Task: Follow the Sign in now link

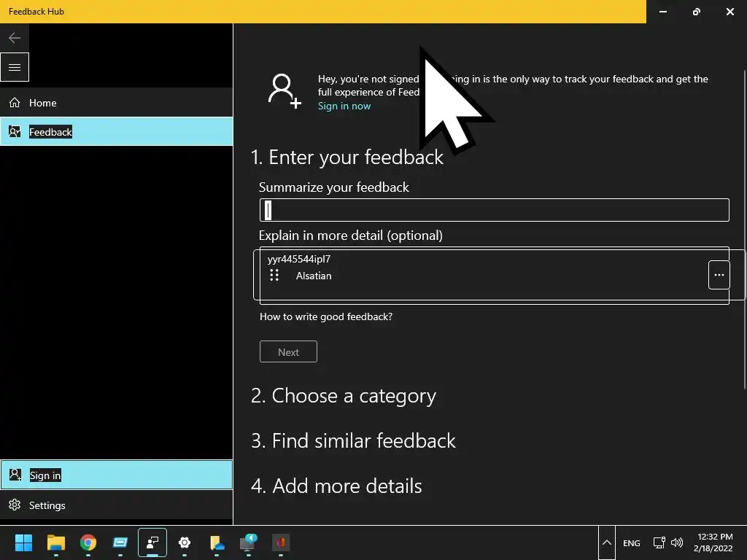Action: (x=344, y=106)
